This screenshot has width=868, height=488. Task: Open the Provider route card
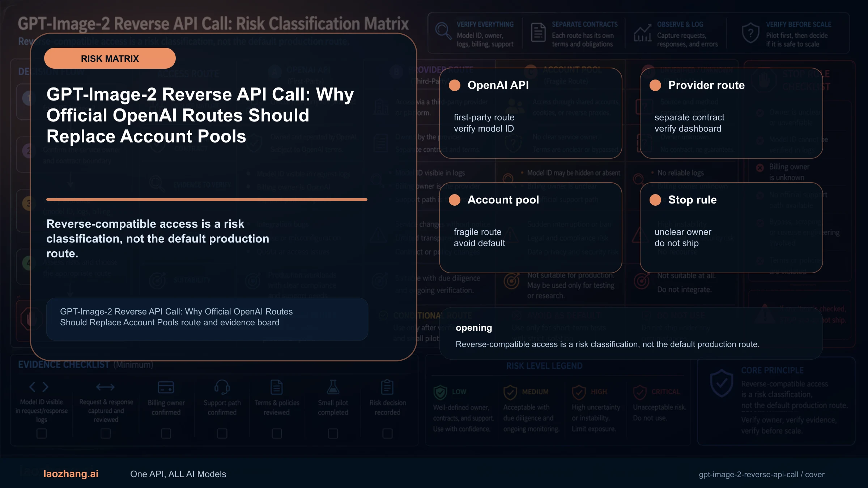(731, 113)
